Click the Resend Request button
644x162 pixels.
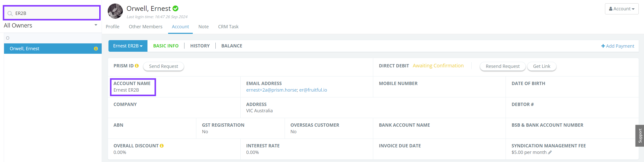coord(502,66)
